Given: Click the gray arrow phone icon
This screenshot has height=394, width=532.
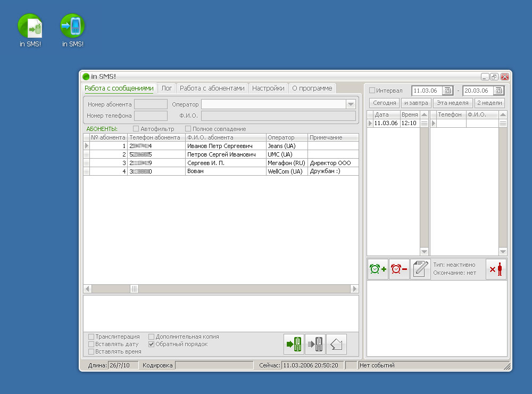Looking at the screenshot, I should [x=315, y=344].
